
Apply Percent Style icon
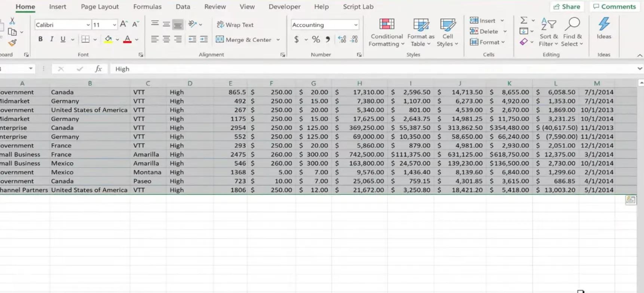click(x=316, y=39)
